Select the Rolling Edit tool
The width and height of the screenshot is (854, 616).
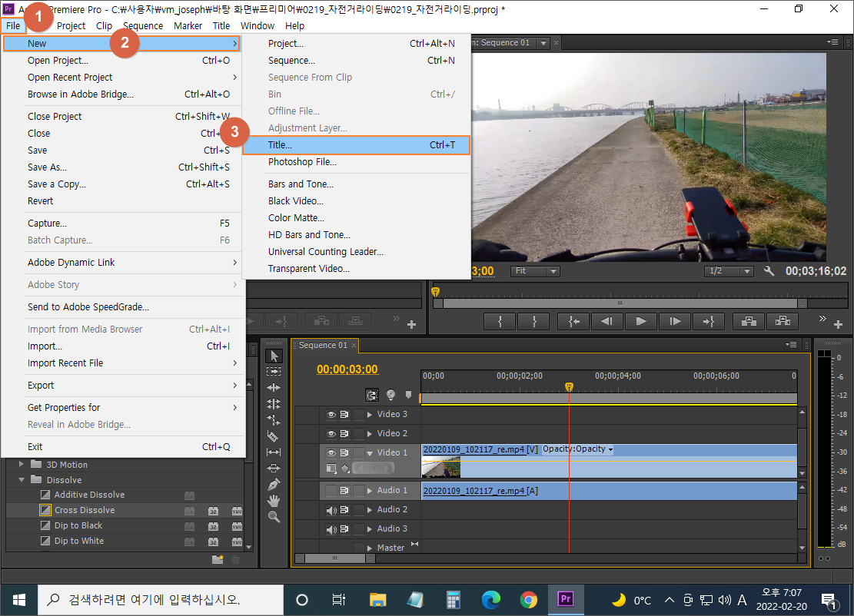(x=274, y=404)
